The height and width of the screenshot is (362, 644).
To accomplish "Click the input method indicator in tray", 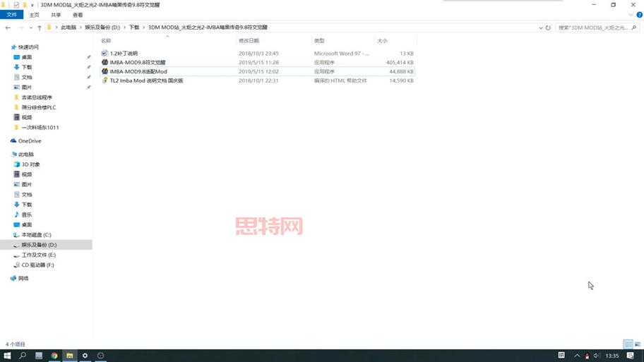I will point(561,355).
